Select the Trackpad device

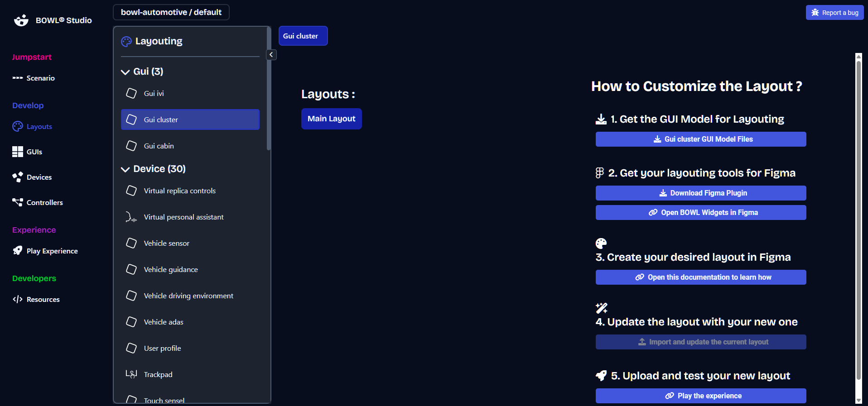point(190,374)
